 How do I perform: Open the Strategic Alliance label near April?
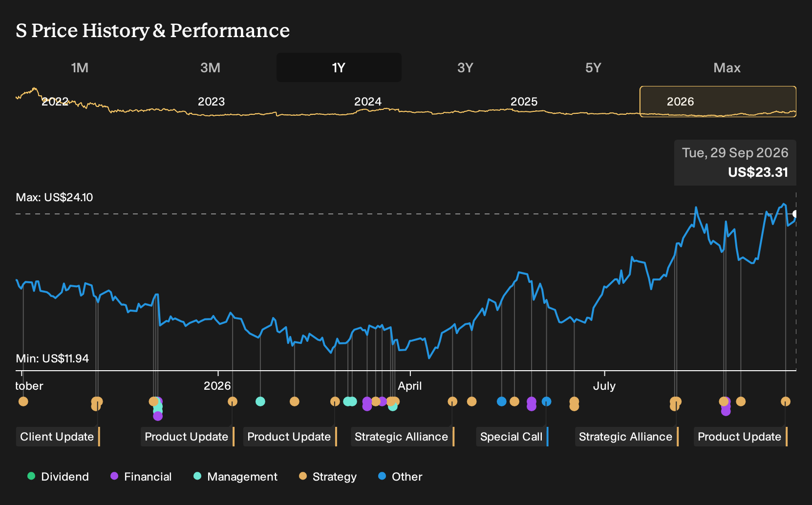[402, 437]
